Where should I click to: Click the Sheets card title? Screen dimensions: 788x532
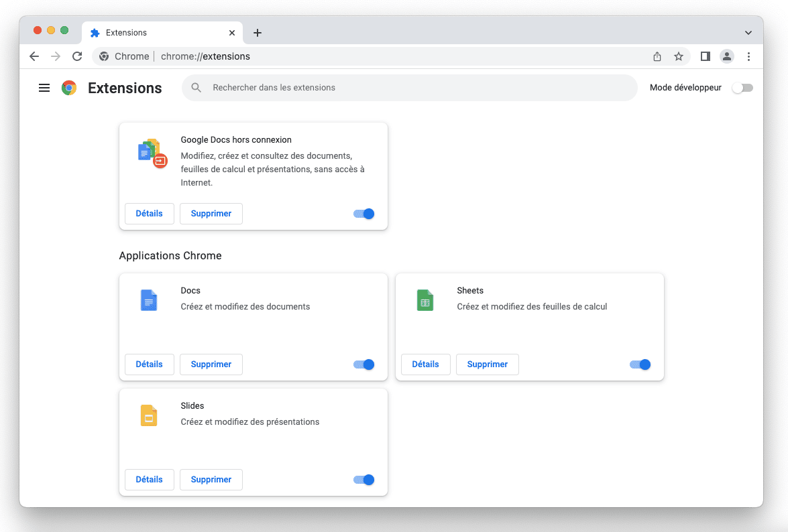(470, 291)
